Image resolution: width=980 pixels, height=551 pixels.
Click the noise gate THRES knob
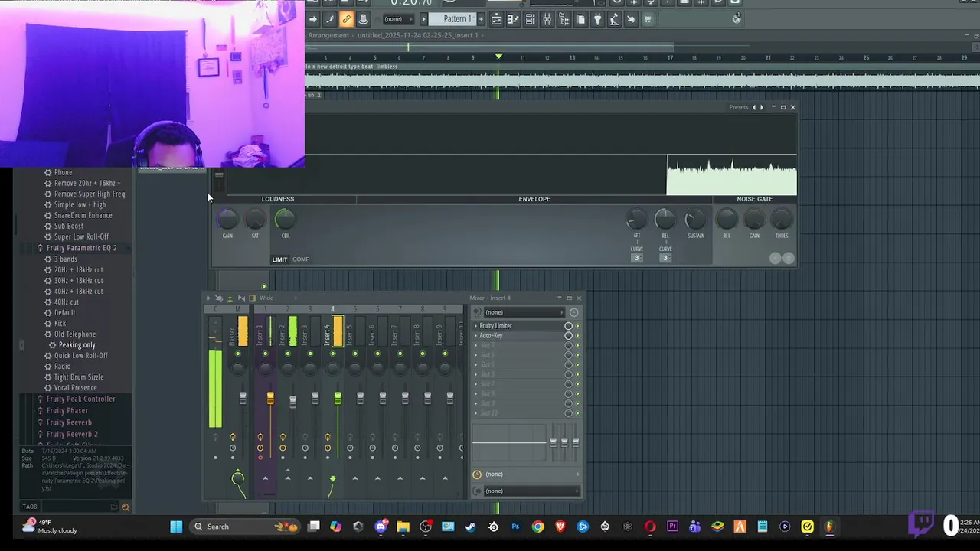click(782, 220)
